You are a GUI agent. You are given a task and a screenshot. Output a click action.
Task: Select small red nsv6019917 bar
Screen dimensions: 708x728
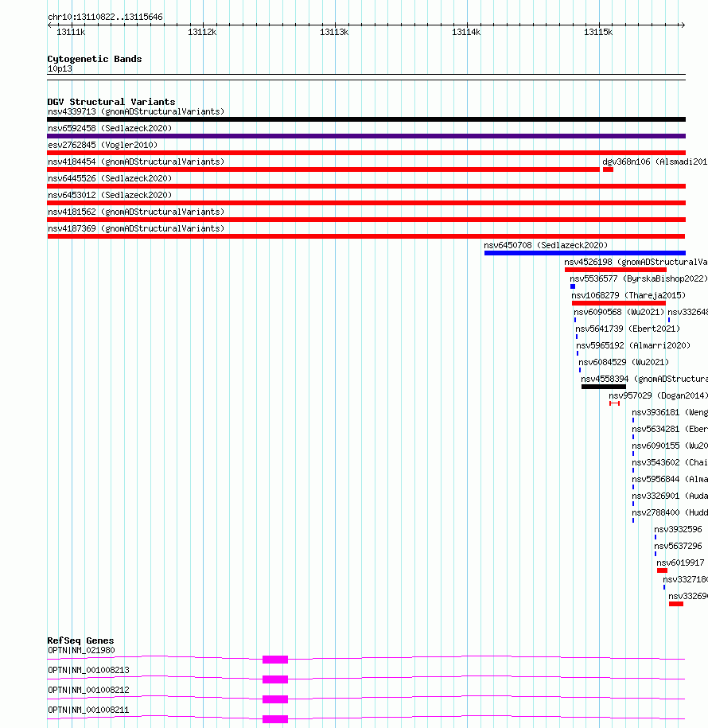point(662,570)
